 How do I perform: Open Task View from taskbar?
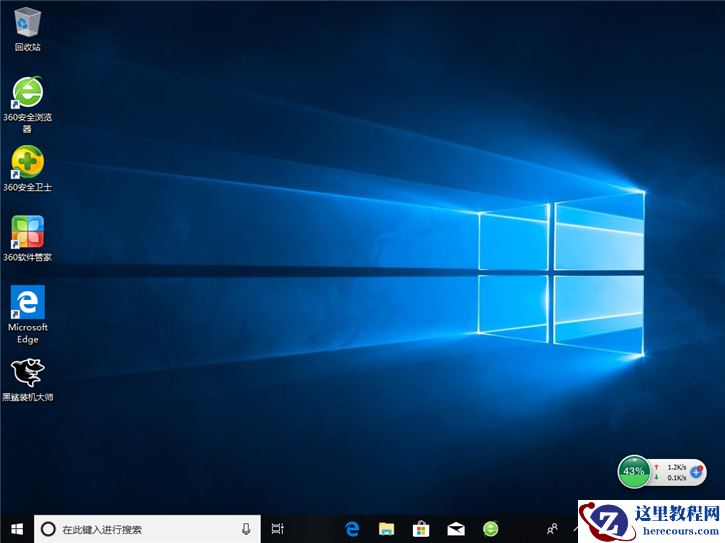click(x=277, y=529)
